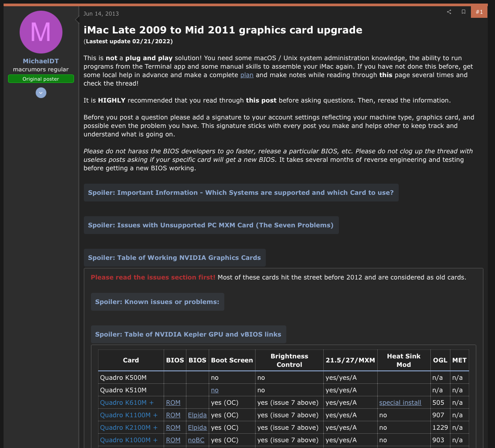Download ROM for Quadro K2100M

click(173, 427)
